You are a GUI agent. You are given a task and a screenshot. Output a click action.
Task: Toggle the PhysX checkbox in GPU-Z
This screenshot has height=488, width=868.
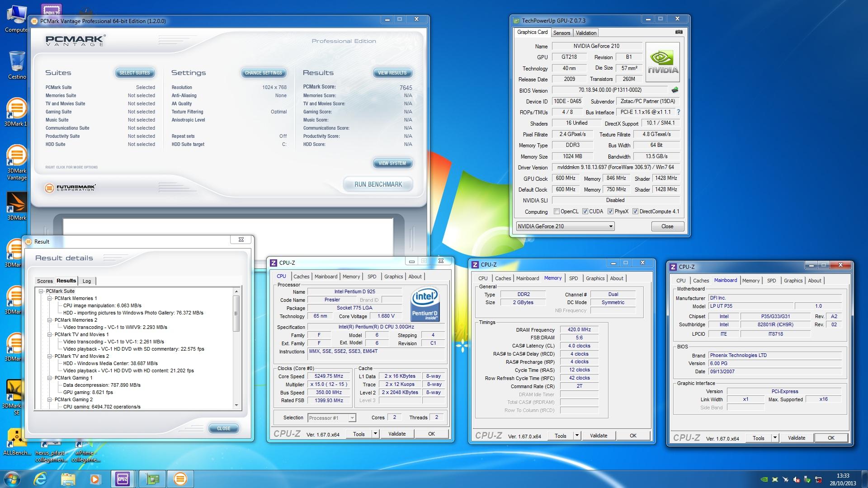point(610,211)
